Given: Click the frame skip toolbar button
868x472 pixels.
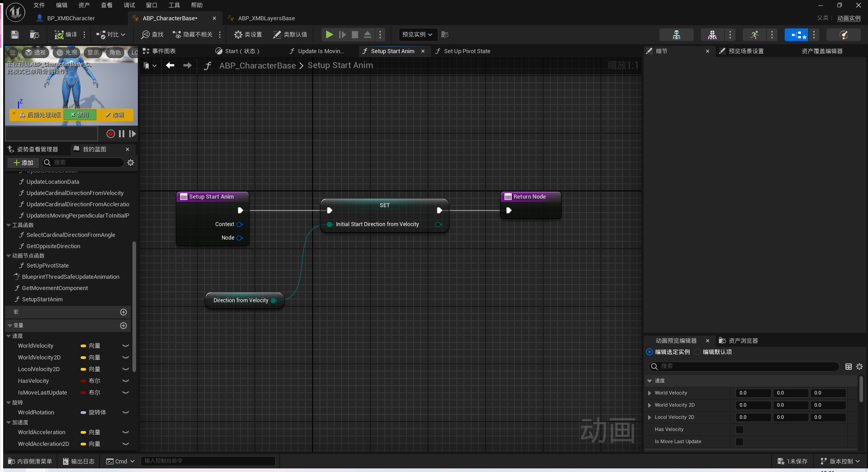Looking at the screenshot, I should click(x=342, y=35).
